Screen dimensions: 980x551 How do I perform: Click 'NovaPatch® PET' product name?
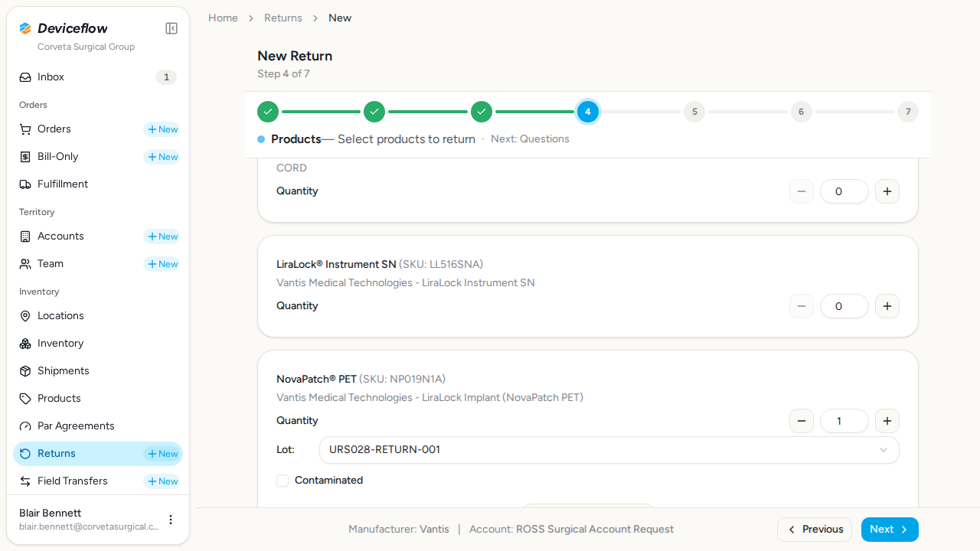(316, 380)
